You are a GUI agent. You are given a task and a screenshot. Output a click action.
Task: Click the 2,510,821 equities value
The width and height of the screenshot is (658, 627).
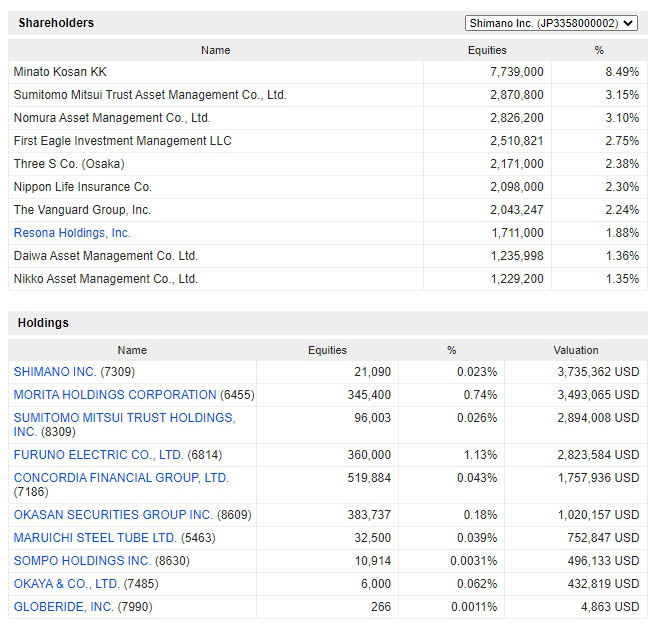click(x=517, y=141)
